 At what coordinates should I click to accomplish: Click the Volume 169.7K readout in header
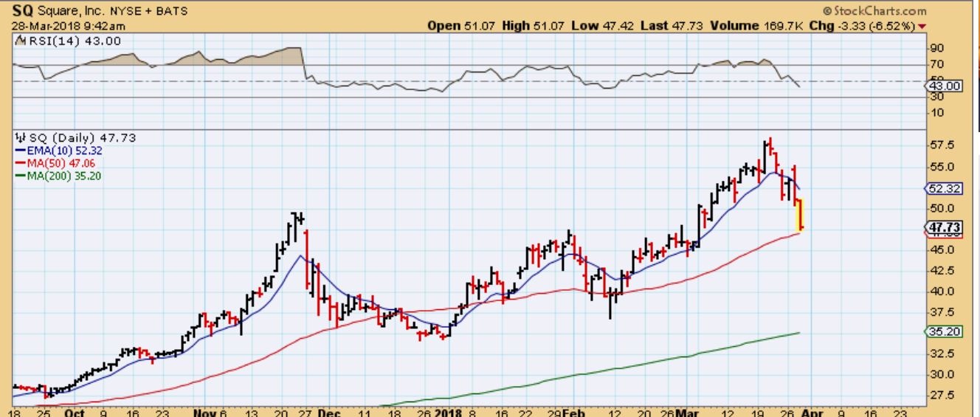click(741, 26)
